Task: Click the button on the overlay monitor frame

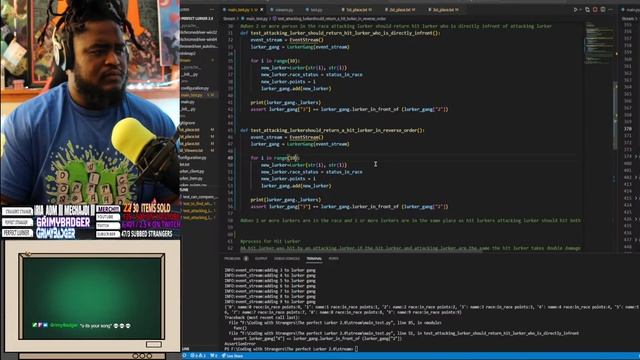Action: 154,344
